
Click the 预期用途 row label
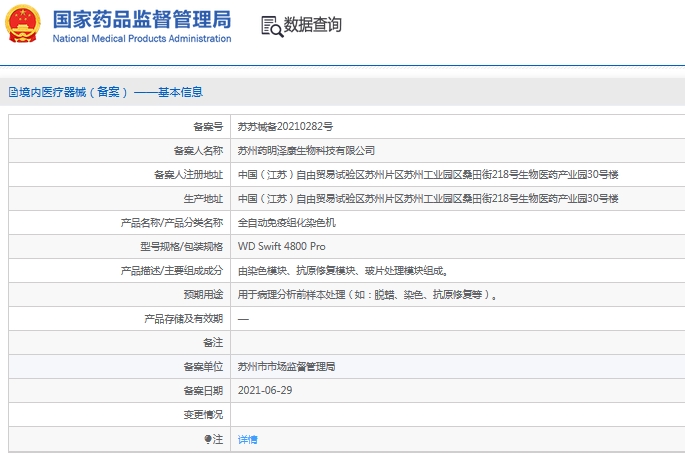pyautogui.click(x=203, y=295)
